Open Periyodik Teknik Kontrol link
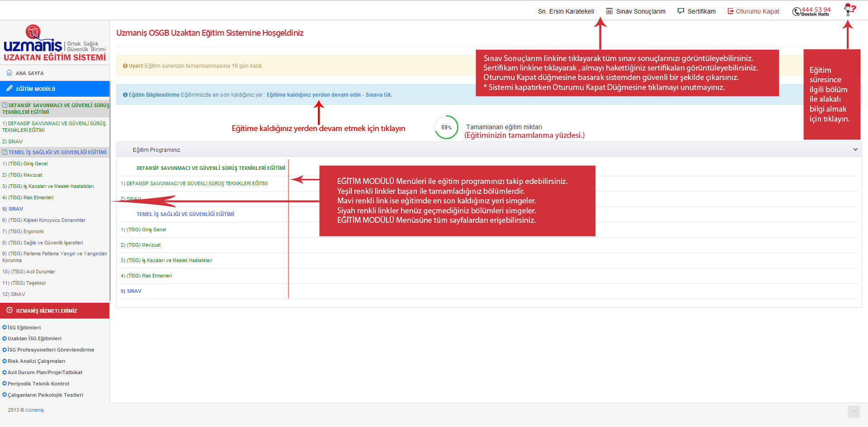This screenshot has width=868, height=427. pyautogui.click(x=38, y=384)
